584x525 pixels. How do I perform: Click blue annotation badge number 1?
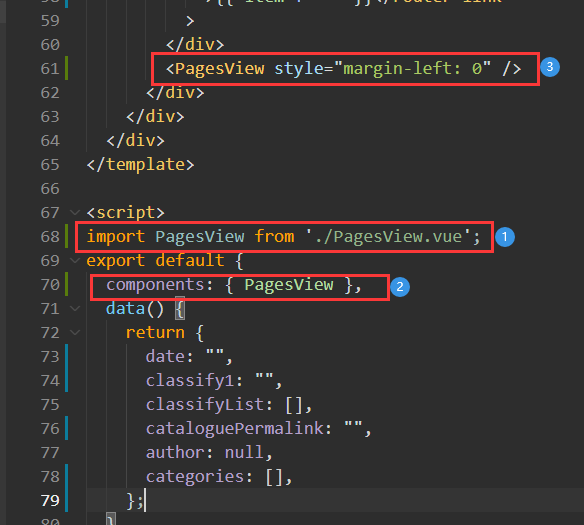click(x=505, y=237)
